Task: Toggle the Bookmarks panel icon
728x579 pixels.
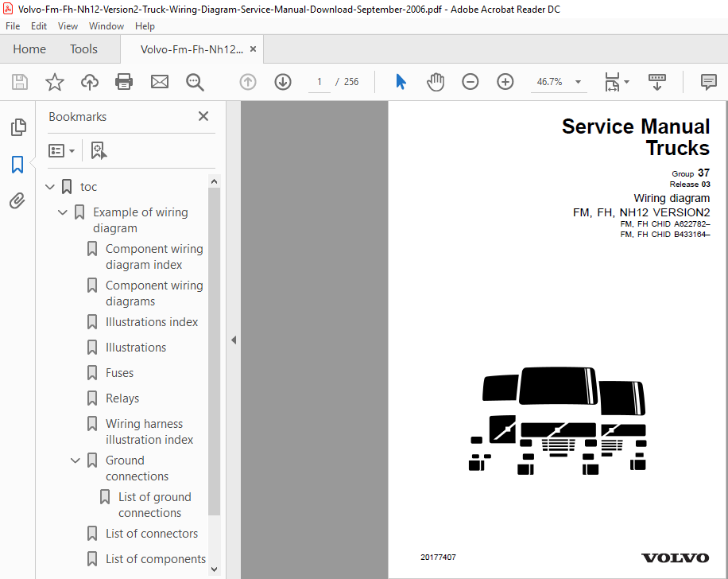Action: tap(17, 165)
